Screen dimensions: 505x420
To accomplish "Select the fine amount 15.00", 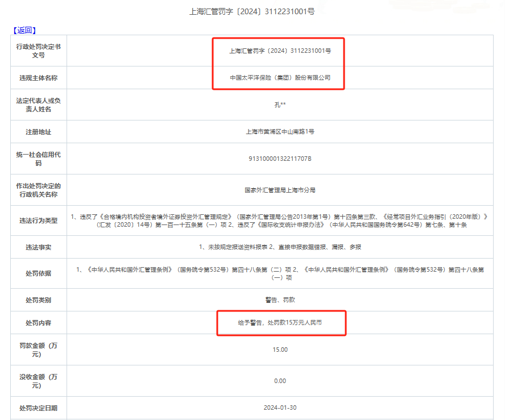I will point(280,350).
